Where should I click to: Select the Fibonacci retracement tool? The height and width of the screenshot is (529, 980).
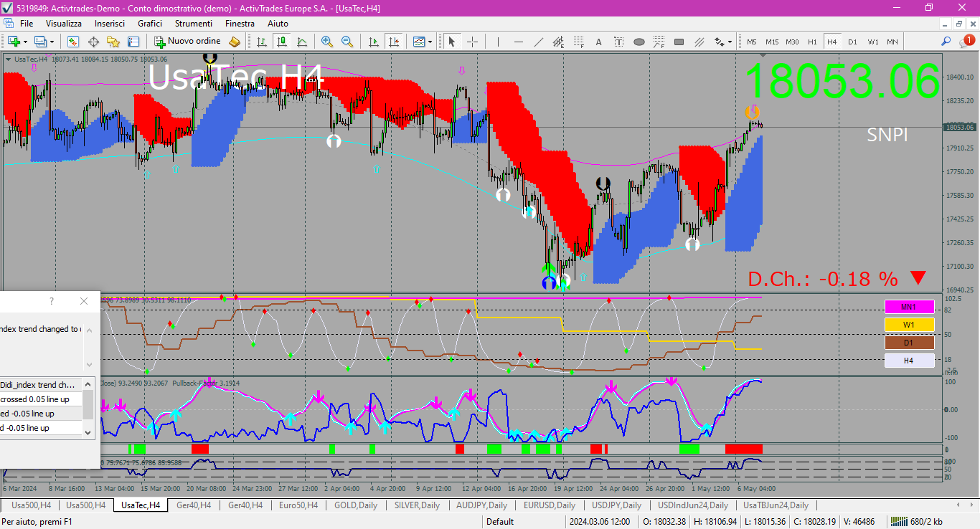coord(578,42)
